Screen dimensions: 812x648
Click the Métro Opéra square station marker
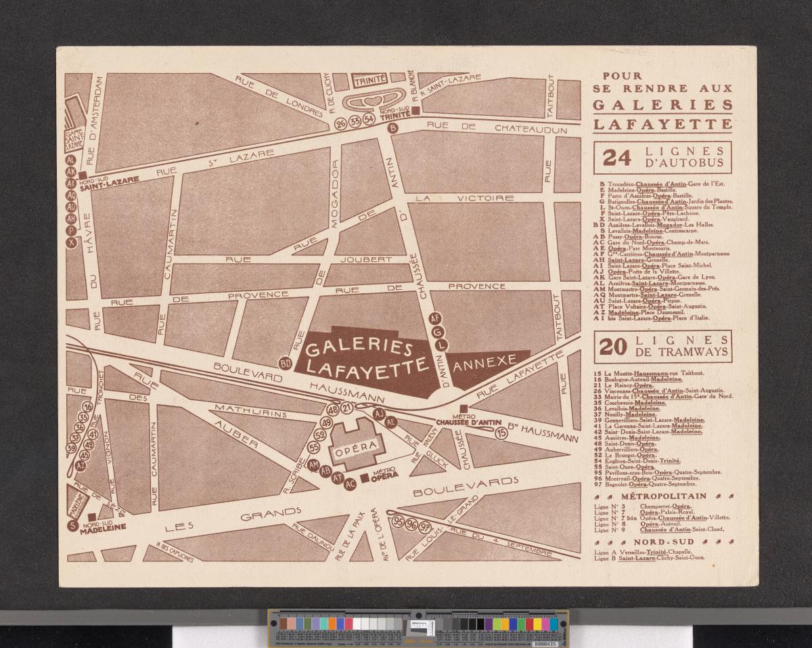point(365,478)
